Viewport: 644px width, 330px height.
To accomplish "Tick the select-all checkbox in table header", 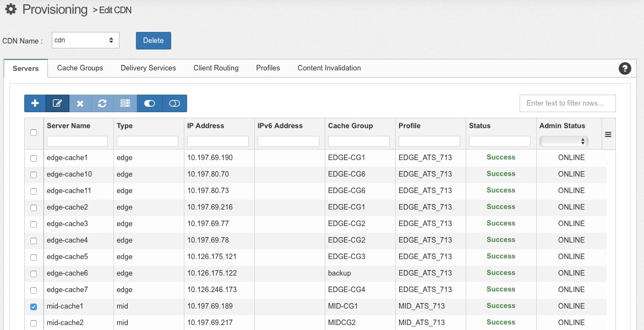I will (x=34, y=133).
